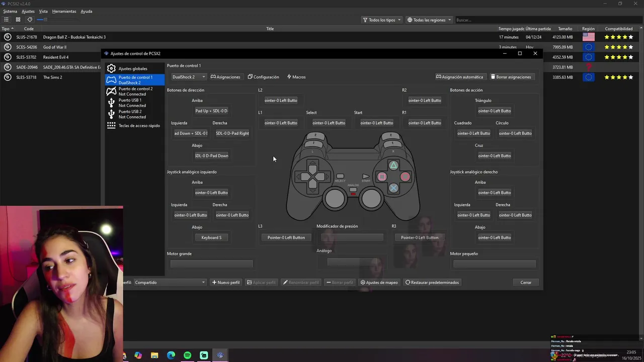Sort the game list by the Tamaño column

pos(565,29)
